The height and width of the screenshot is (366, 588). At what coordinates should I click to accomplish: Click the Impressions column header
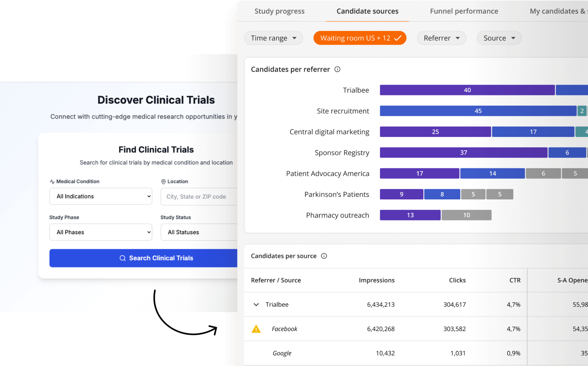(x=376, y=280)
